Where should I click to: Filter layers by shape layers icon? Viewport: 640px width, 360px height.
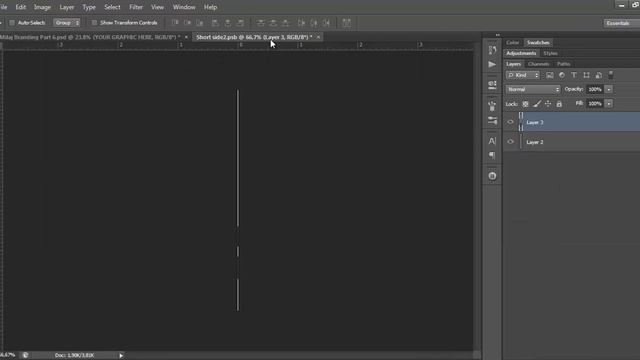point(586,75)
